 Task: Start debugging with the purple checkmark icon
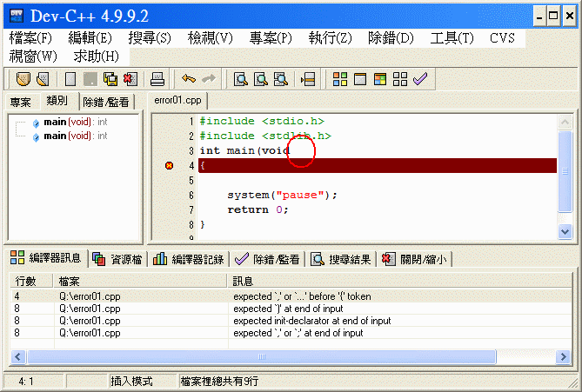(x=420, y=78)
